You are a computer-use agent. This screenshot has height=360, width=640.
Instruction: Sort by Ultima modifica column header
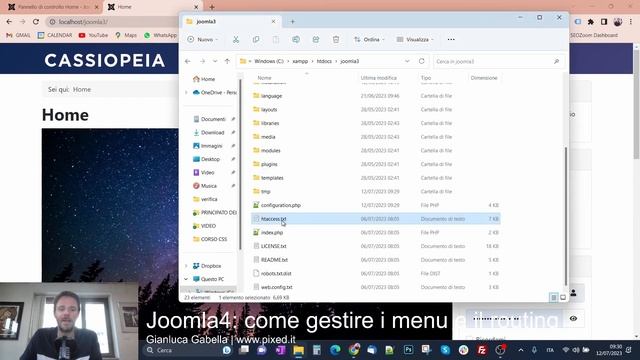(x=378, y=78)
